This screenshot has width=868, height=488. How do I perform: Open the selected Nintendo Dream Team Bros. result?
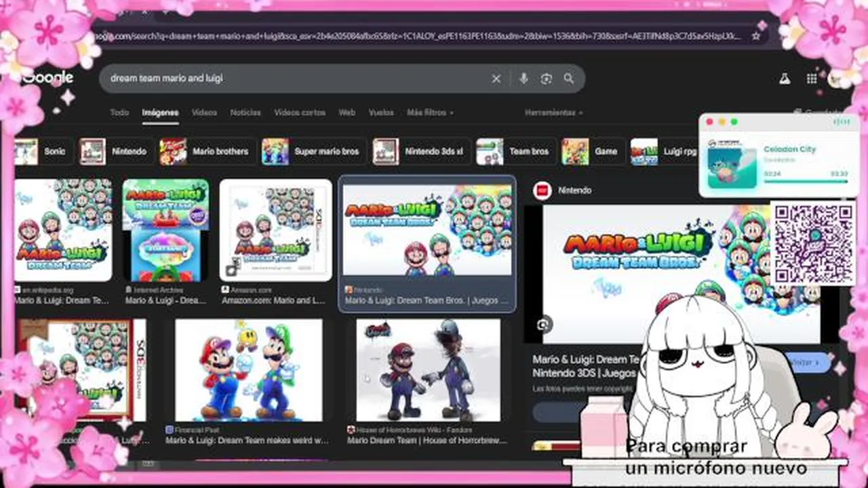pos(427,230)
